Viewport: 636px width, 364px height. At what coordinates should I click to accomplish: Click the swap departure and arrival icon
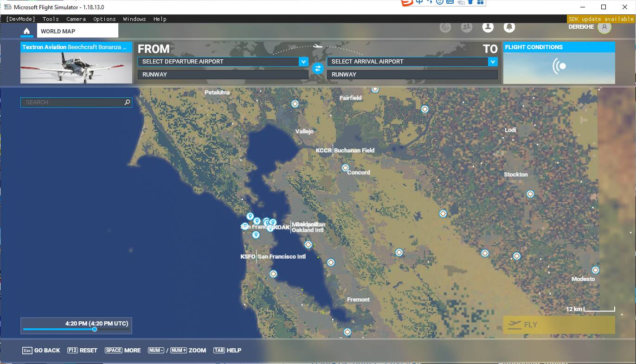pos(318,68)
